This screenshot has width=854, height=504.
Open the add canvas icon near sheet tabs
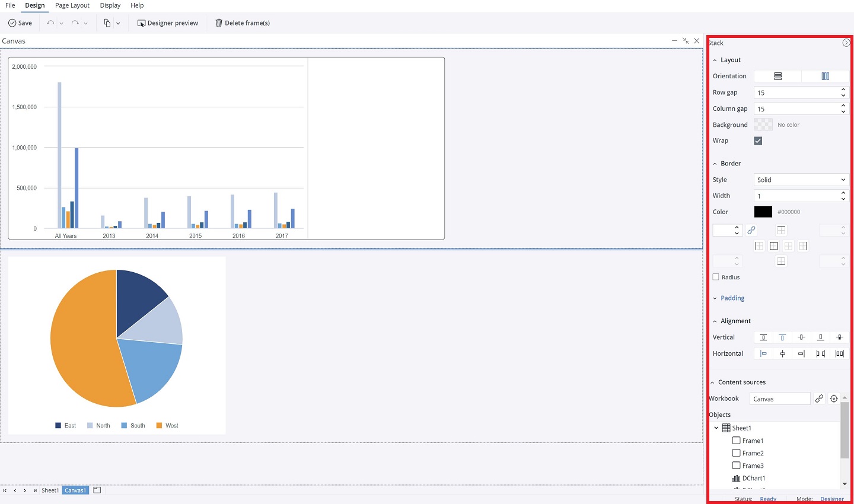pyautogui.click(x=96, y=490)
